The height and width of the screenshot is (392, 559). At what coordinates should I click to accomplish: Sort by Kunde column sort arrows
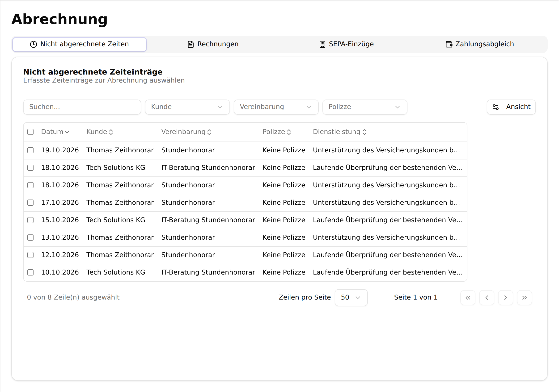[x=111, y=132]
